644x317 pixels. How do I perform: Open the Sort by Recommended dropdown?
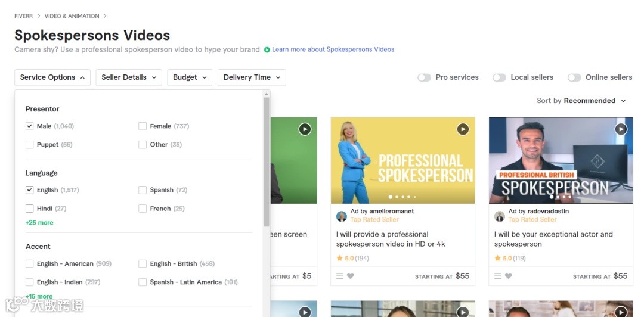(x=581, y=101)
